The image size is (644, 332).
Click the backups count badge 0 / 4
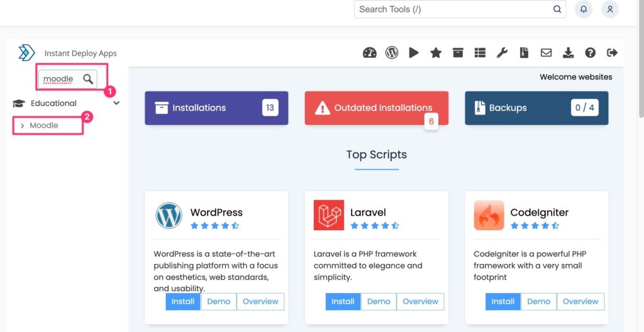[585, 108]
